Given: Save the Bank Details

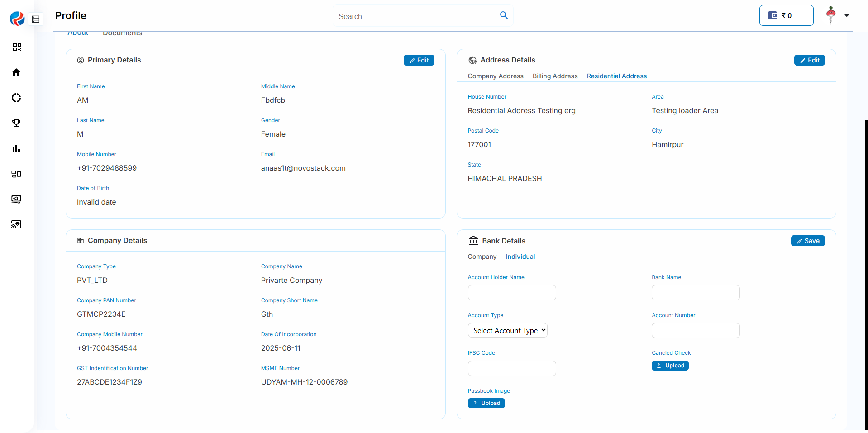Looking at the screenshot, I should 807,241.
